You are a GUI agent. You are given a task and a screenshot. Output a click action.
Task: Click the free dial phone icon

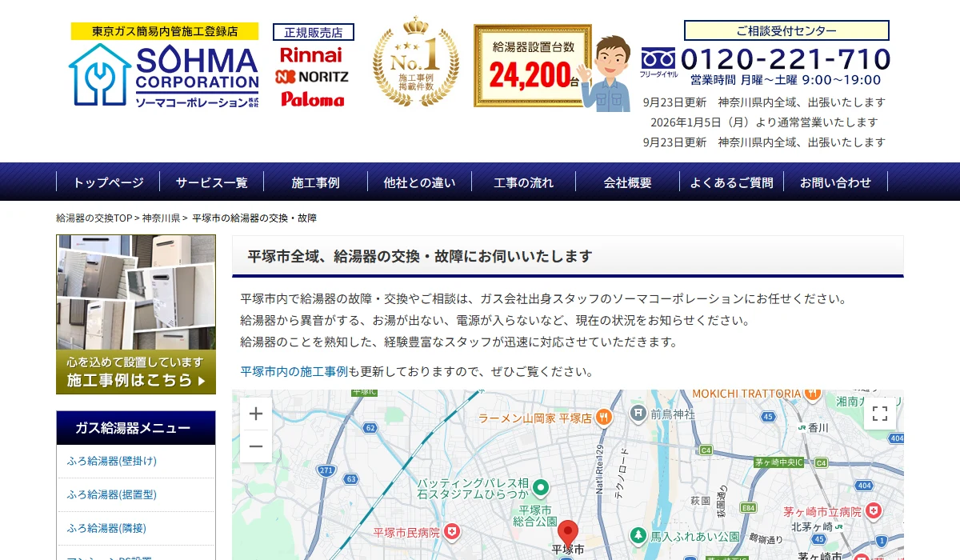(x=658, y=58)
